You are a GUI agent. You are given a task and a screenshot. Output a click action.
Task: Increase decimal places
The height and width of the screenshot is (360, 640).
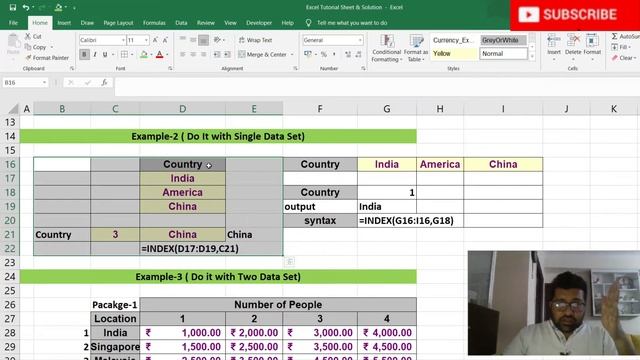[x=348, y=54]
